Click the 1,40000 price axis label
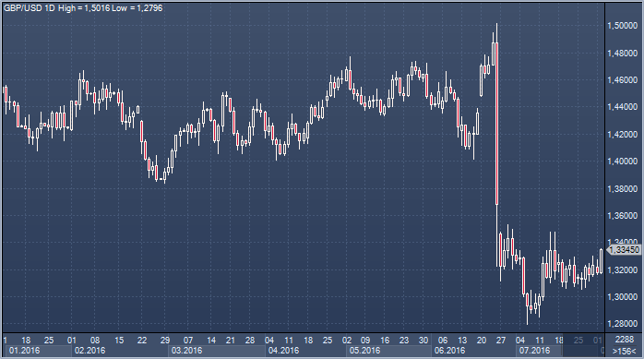Screen dimensions: 644x359 [622, 161]
